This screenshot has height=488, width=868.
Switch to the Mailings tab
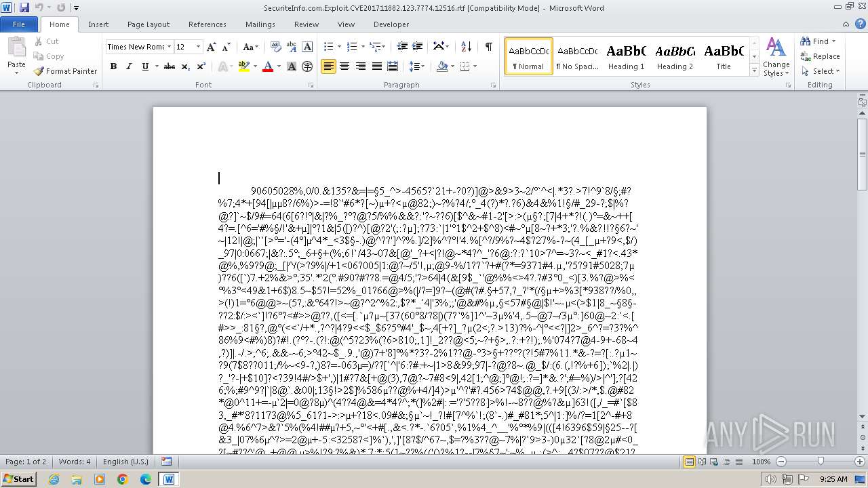point(260,24)
